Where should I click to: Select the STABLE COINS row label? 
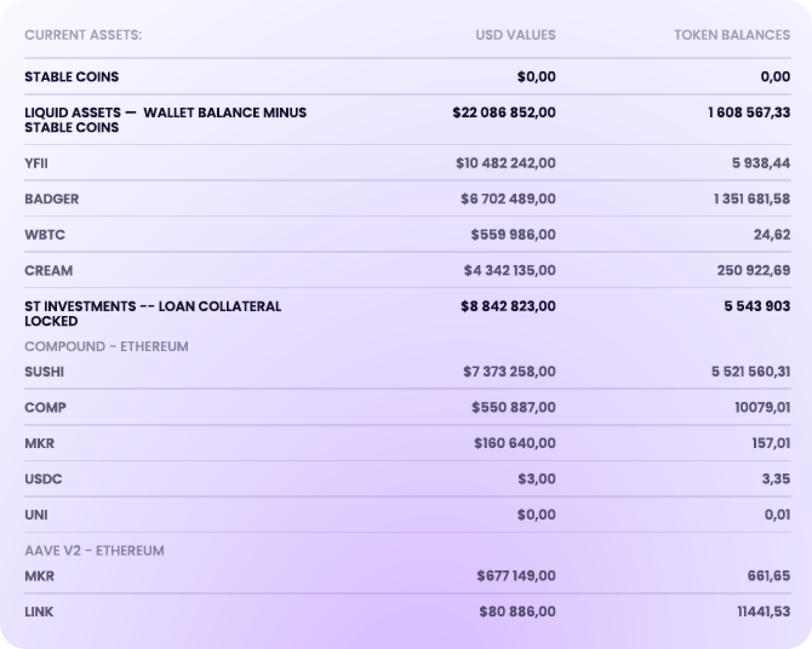click(72, 77)
